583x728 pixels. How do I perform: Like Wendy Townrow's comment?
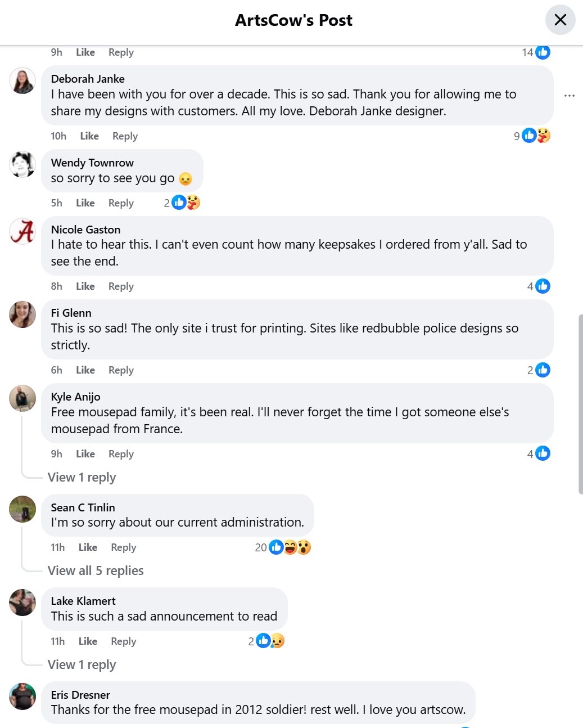coord(85,203)
